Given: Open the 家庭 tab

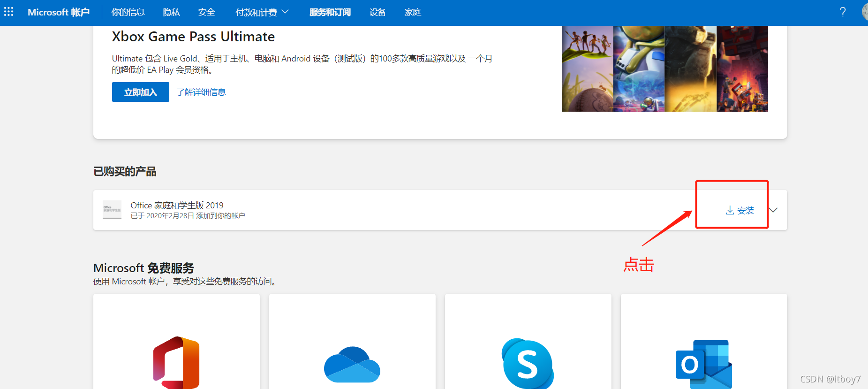Looking at the screenshot, I should coord(413,12).
